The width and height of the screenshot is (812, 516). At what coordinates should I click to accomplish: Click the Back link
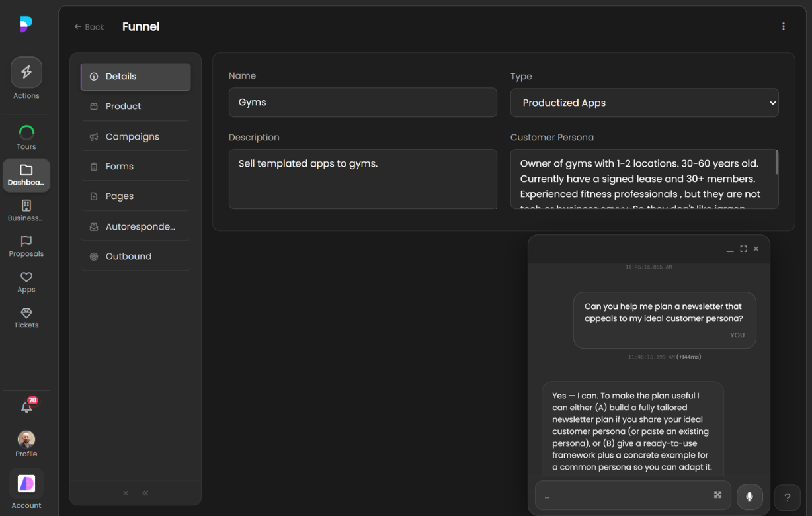coord(89,27)
